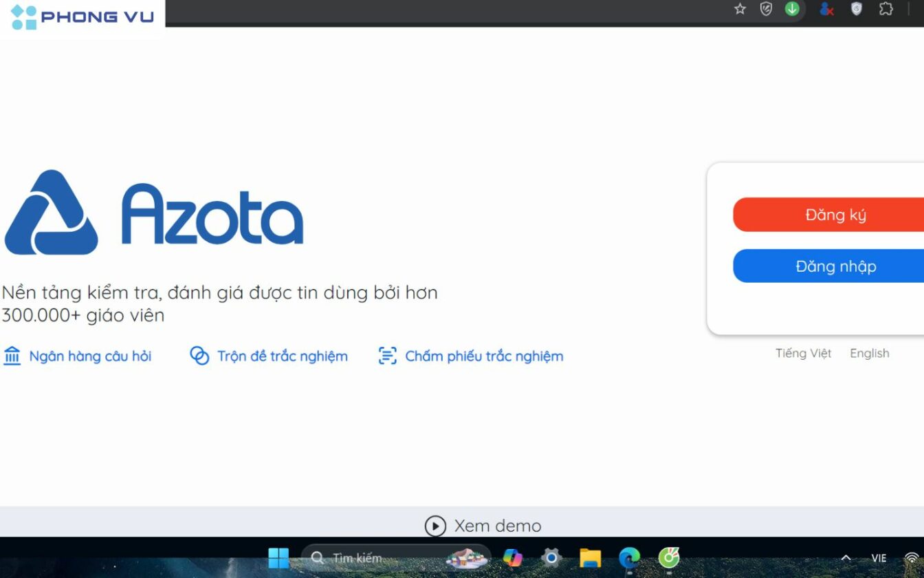The image size is (924, 578).
Task: Click the winter village search highlight icon
Action: point(467,558)
